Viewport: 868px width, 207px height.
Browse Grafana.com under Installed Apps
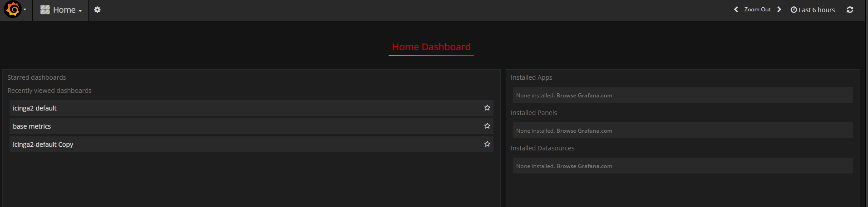pos(584,96)
